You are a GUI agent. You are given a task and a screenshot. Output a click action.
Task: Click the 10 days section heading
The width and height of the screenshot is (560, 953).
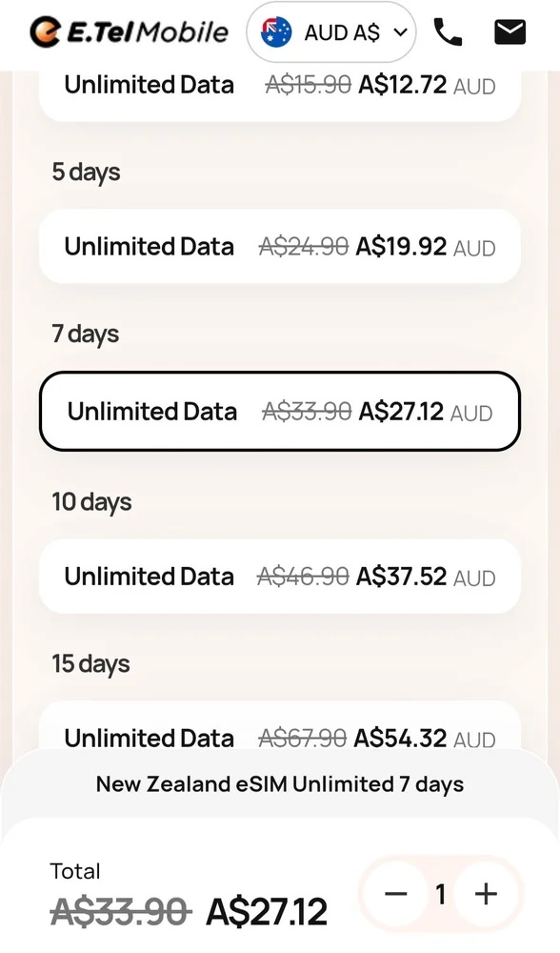coord(91,502)
